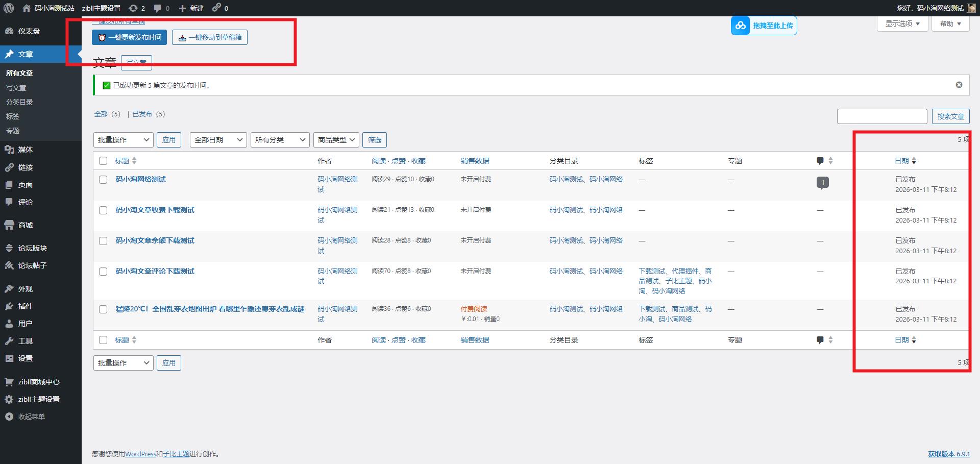Screen dimensions: 980x464
Task: Dismiss the success notice with X icon
Action: pyautogui.click(x=959, y=85)
